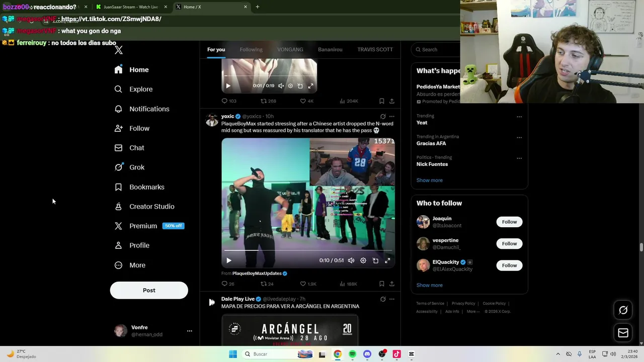This screenshot has height=362, width=644.
Task: Open CapCut from the Windows taskbar
Action: point(412,354)
